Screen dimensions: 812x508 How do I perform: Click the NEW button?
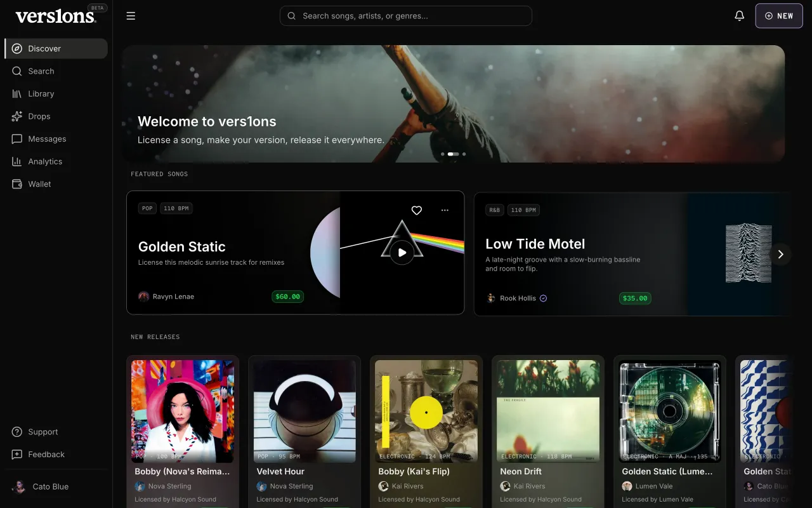pyautogui.click(x=779, y=16)
